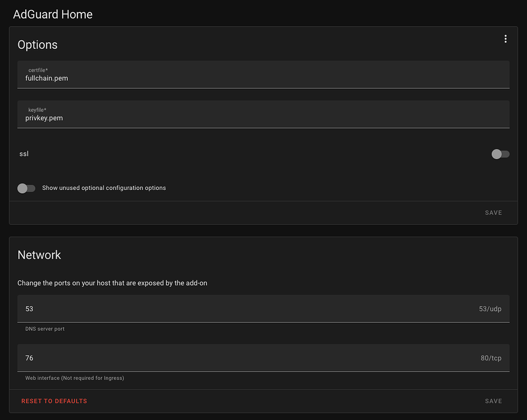Save the Options configuration
Image resolution: width=527 pixels, height=420 pixels.
(x=493, y=212)
